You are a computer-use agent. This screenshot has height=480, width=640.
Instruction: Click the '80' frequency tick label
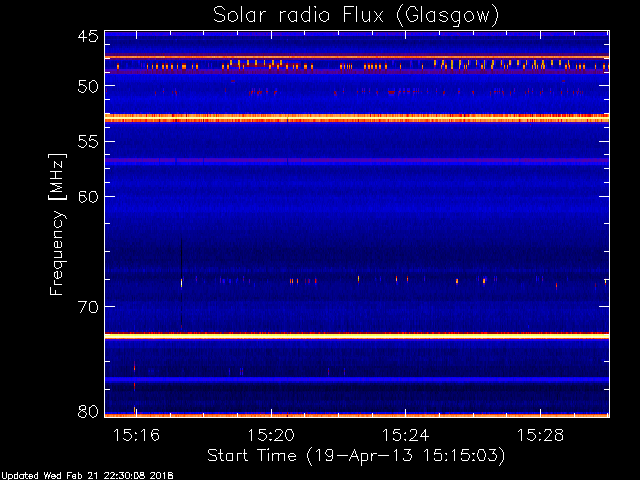tap(88, 411)
